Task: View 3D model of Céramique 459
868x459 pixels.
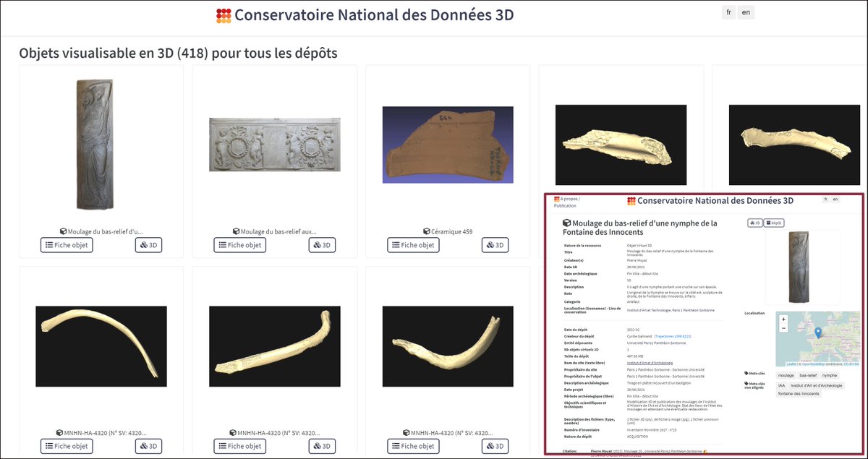Action: (495, 245)
